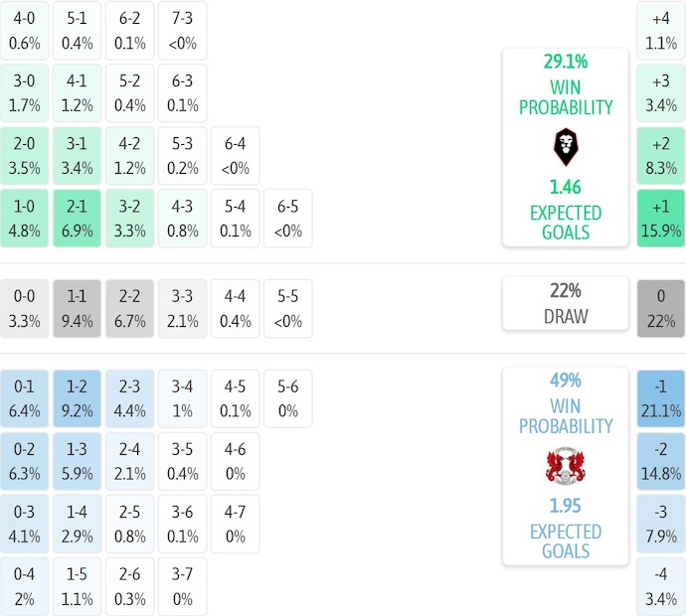Select the 2-1 scoreline cell
The width and height of the screenshot is (686, 616).
click(x=77, y=219)
